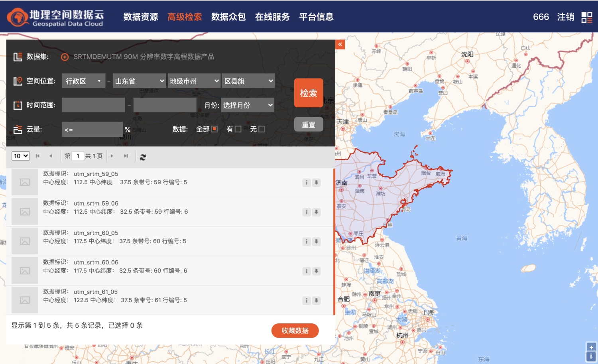Open the 地级市州 city dropdown
Image resolution: width=598 pixels, height=364 pixels.
point(194,81)
